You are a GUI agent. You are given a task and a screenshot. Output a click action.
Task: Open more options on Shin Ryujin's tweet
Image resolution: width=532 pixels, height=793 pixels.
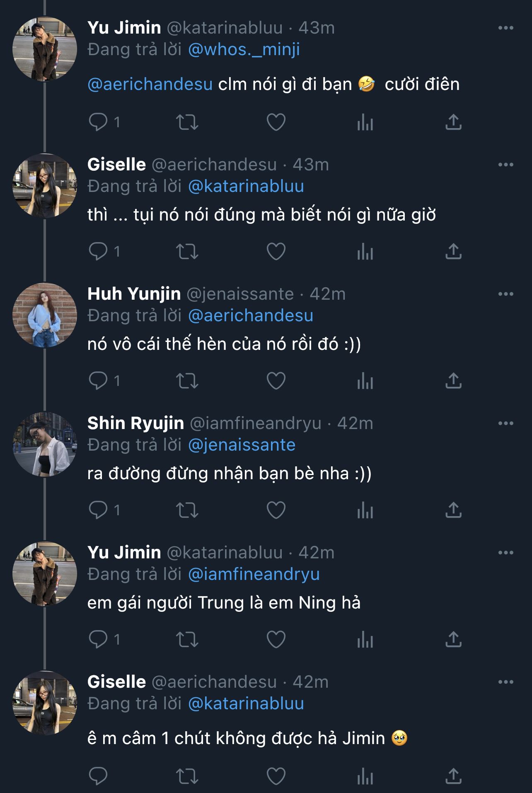(505, 423)
